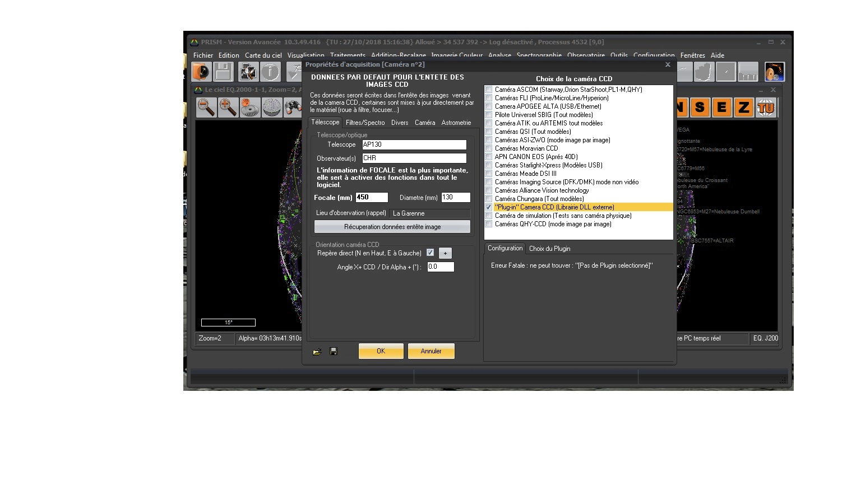Enable the Caméras QHY-CCD checkbox

(489, 224)
